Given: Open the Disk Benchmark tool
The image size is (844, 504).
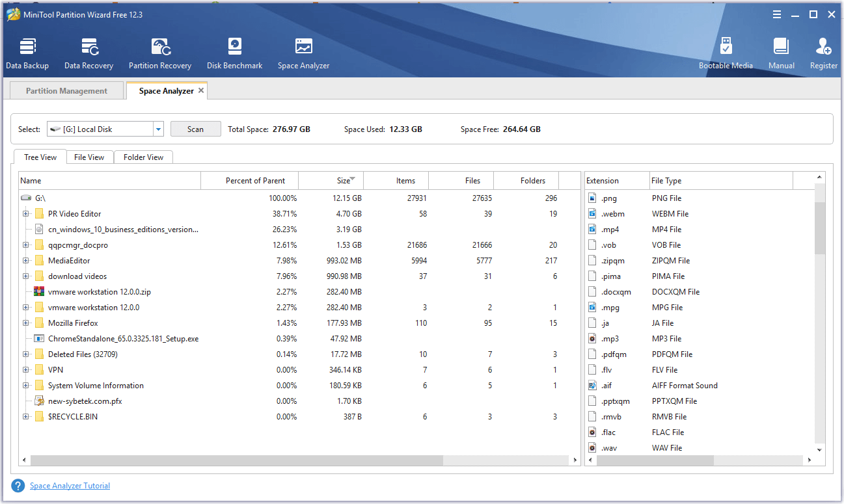Looking at the screenshot, I should [x=234, y=52].
